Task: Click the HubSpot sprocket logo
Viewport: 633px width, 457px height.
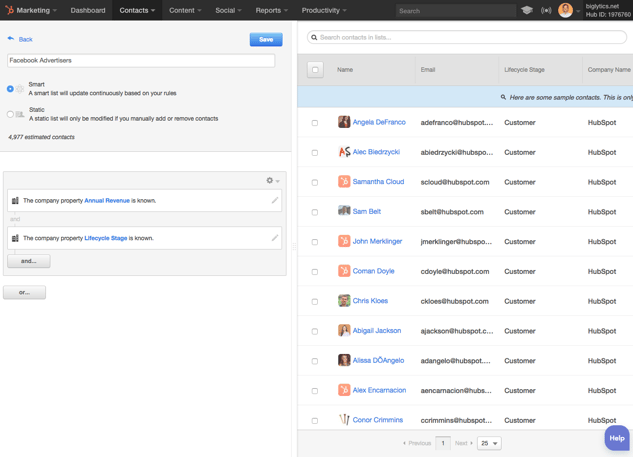Action: tap(9, 10)
